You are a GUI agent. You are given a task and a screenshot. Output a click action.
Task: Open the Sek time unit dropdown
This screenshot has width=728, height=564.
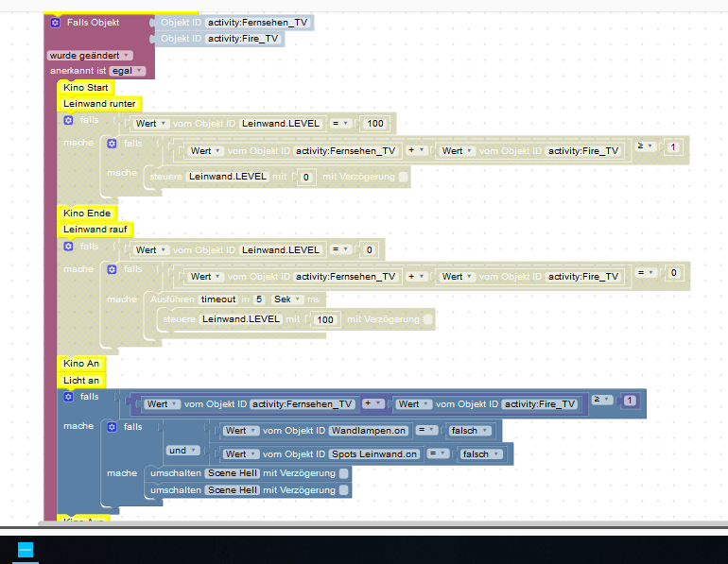(x=286, y=299)
